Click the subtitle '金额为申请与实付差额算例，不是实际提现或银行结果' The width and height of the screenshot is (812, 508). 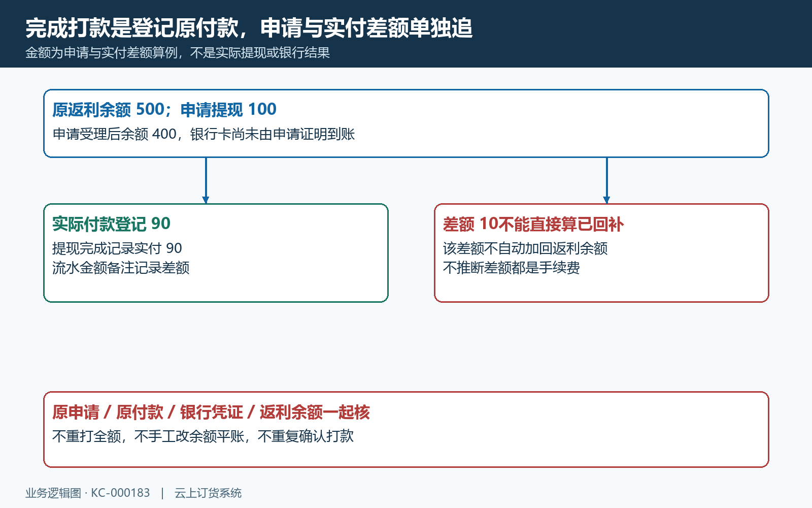coord(178,53)
